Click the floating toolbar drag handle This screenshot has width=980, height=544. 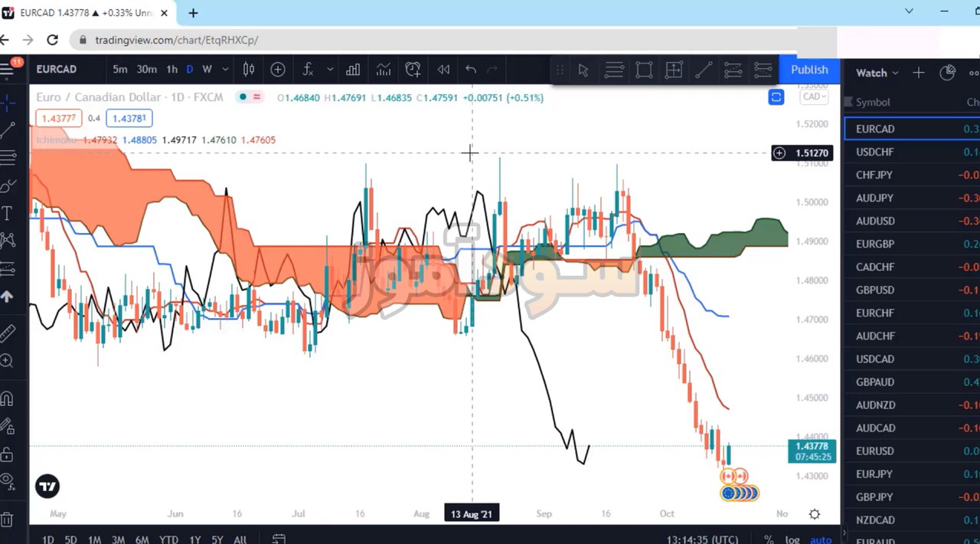tap(560, 70)
